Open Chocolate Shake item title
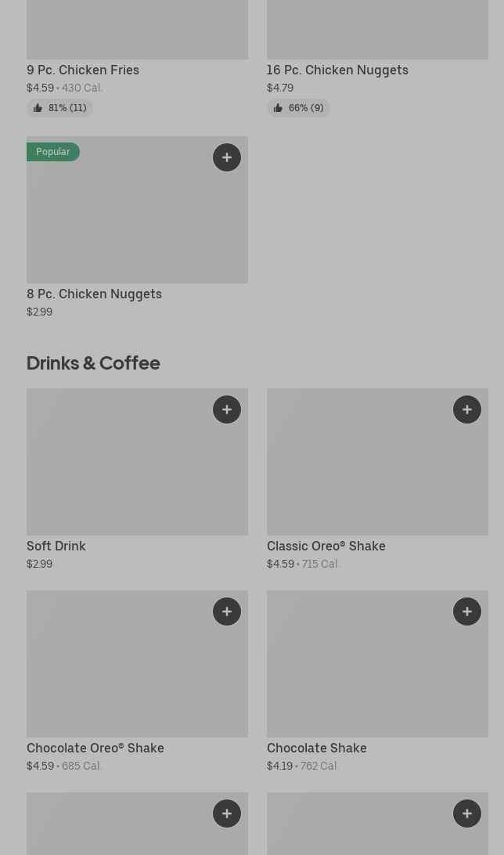 coord(316,748)
